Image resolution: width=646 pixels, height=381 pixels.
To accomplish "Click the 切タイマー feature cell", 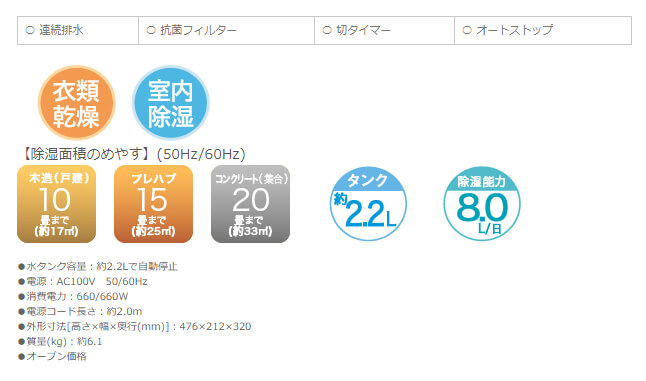I will pos(384,30).
